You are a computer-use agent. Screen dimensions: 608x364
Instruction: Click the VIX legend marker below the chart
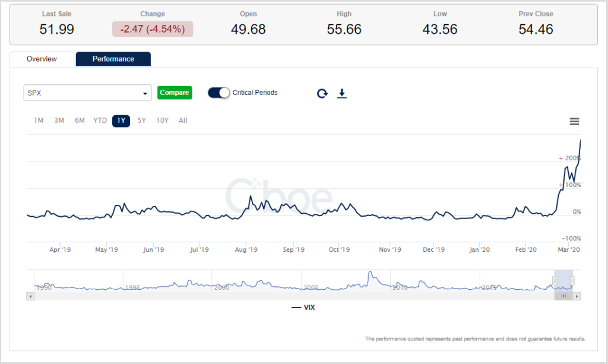coord(295,307)
